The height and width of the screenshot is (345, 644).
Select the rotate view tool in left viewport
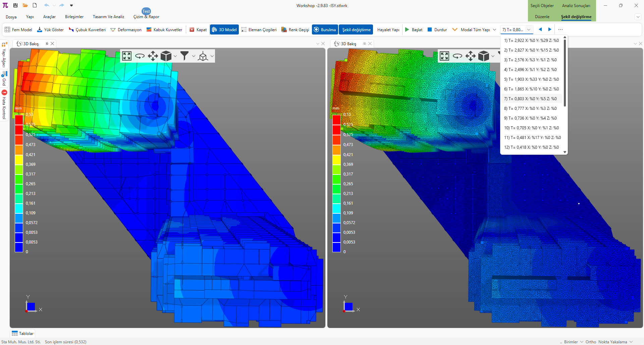140,56
